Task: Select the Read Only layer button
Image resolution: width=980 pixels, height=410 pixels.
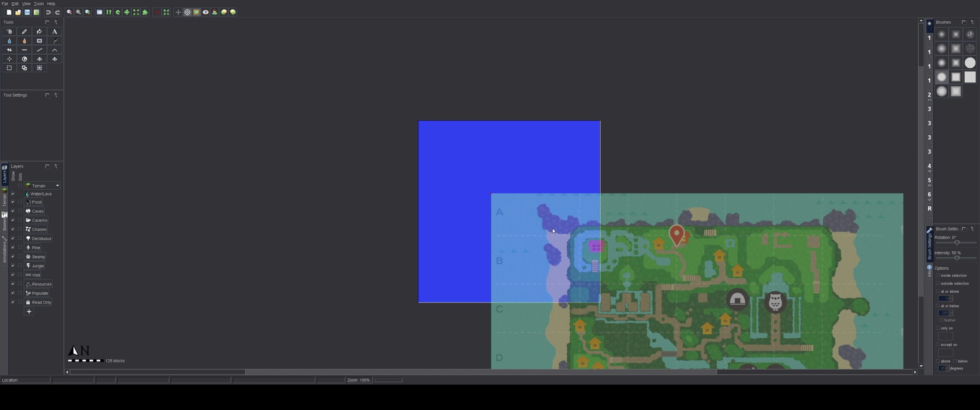Action: 38,302
